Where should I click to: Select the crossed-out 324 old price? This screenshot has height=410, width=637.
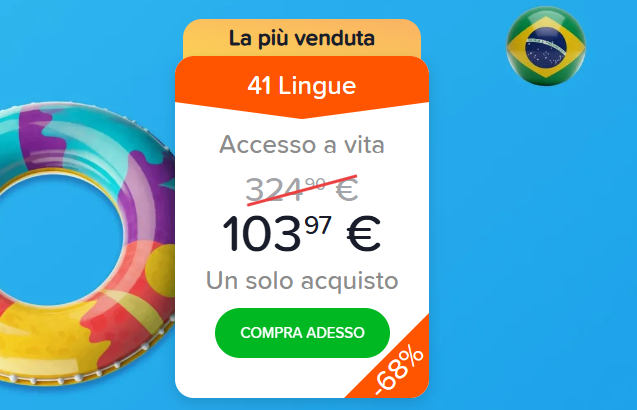(275, 190)
